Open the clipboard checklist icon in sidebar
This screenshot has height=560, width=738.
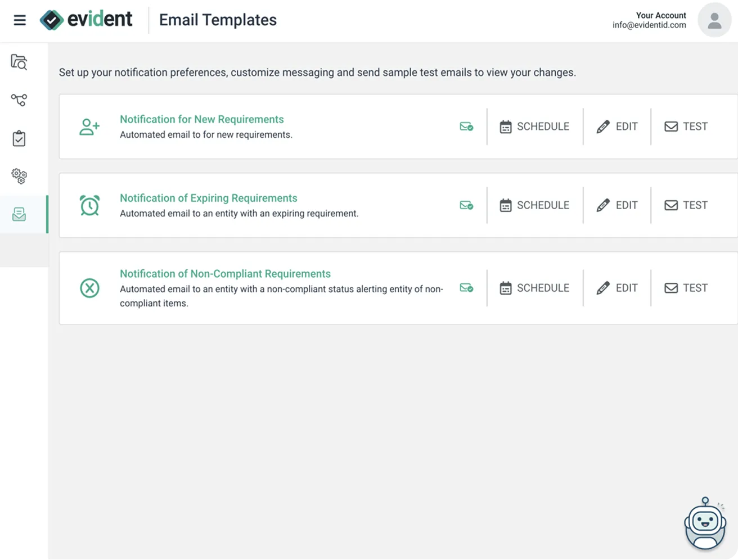pyautogui.click(x=19, y=138)
